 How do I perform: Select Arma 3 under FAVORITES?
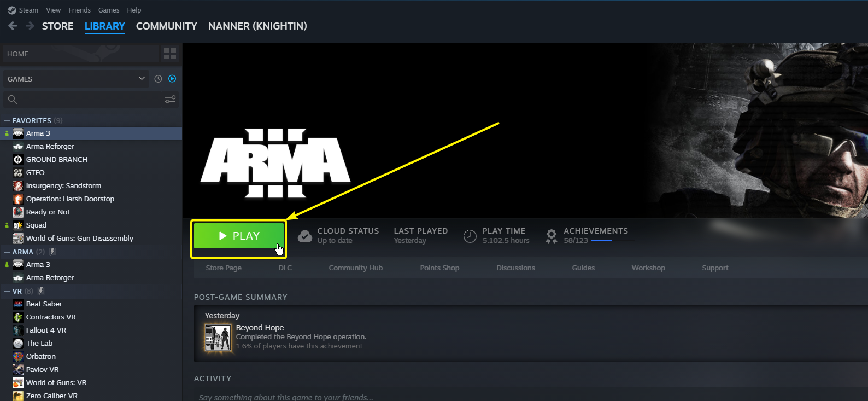(92, 133)
